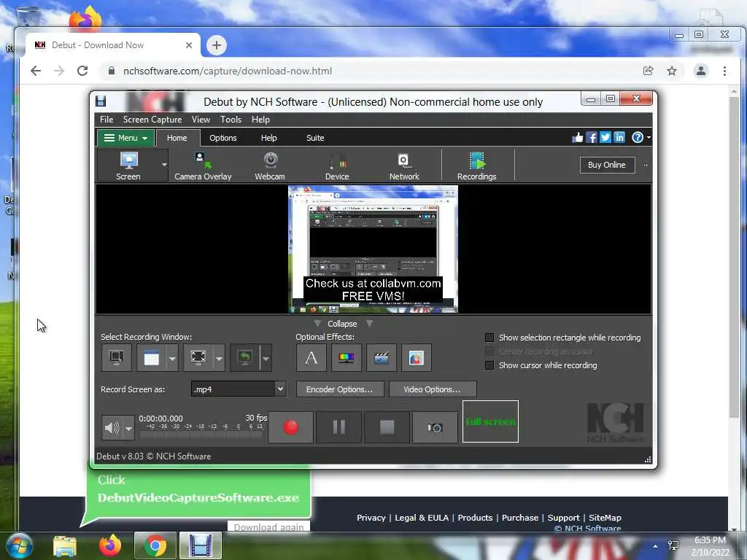Viewport: 747px width, 560px height.
Task: Open the Tools menu
Action: tap(231, 120)
